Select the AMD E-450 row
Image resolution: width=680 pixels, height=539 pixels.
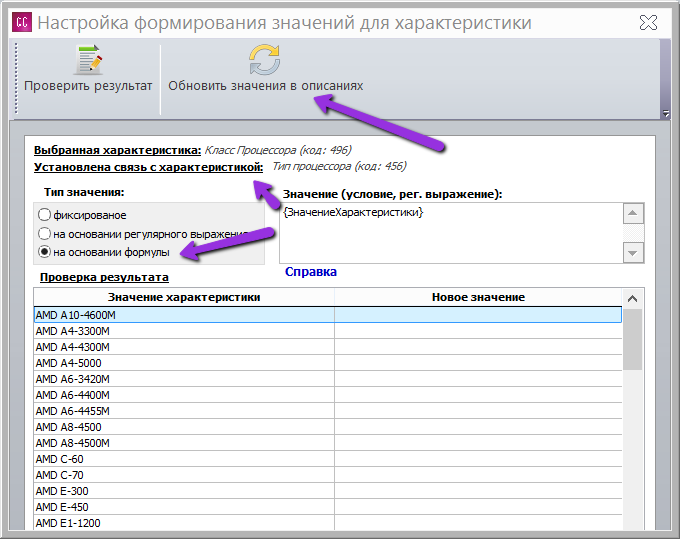coord(327,507)
